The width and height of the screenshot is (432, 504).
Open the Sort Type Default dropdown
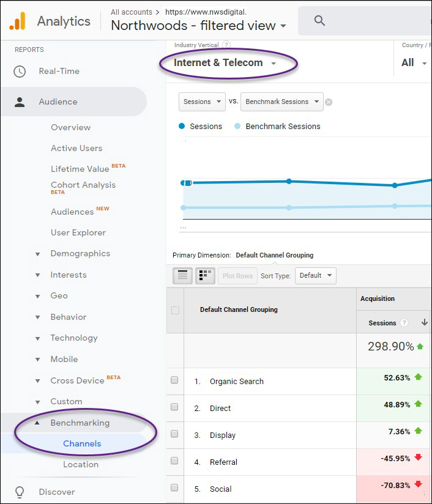[316, 275]
